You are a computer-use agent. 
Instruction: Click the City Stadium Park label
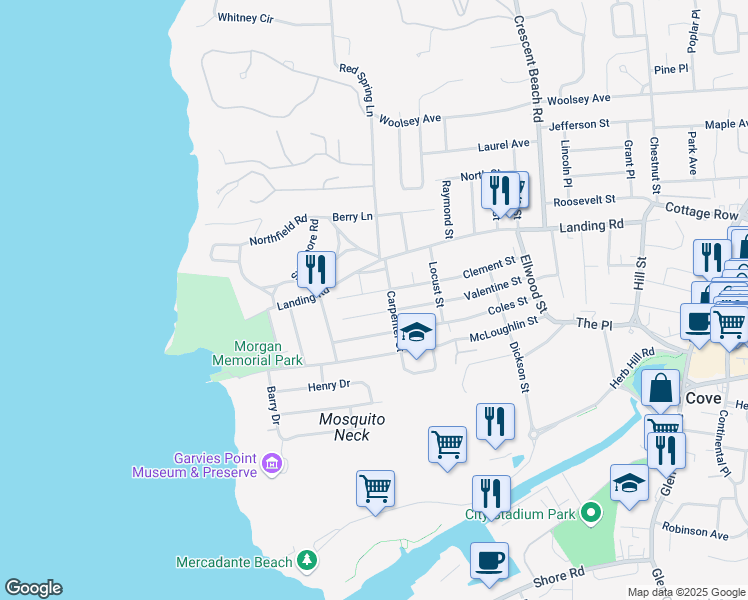521,514
